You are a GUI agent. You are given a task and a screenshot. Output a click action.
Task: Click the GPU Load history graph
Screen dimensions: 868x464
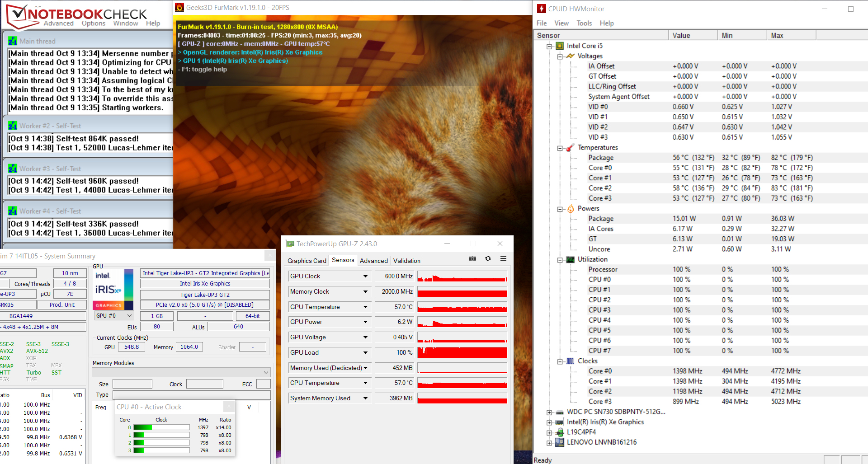point(462,352)
